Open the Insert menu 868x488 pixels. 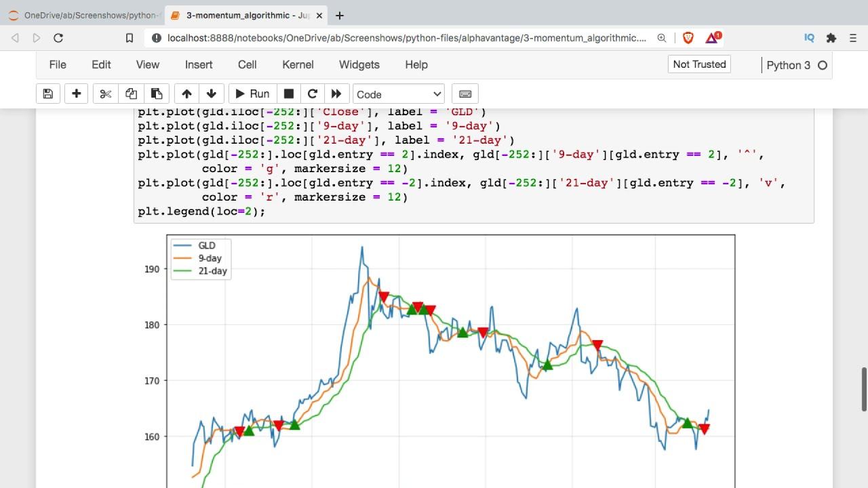[199, 64]
